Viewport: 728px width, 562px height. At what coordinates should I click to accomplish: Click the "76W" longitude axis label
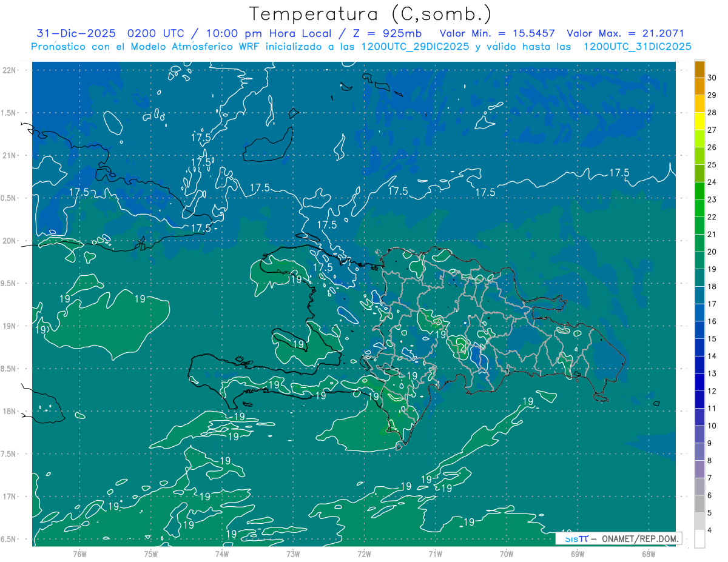tap(79, 554)
